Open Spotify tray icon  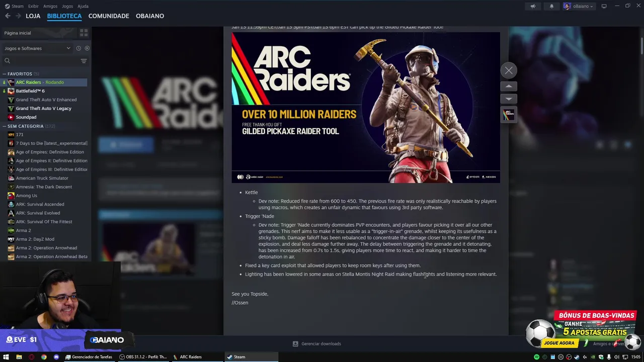536,357
